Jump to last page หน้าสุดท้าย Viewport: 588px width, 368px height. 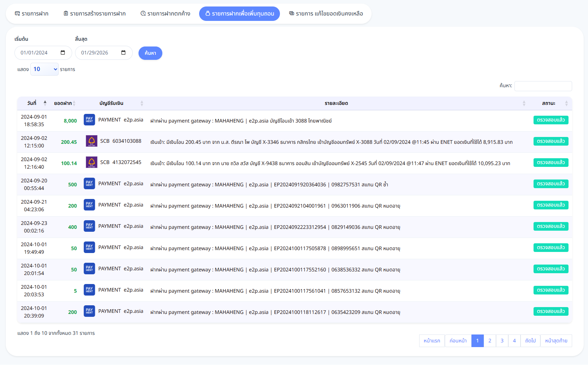tap(556, 341)
